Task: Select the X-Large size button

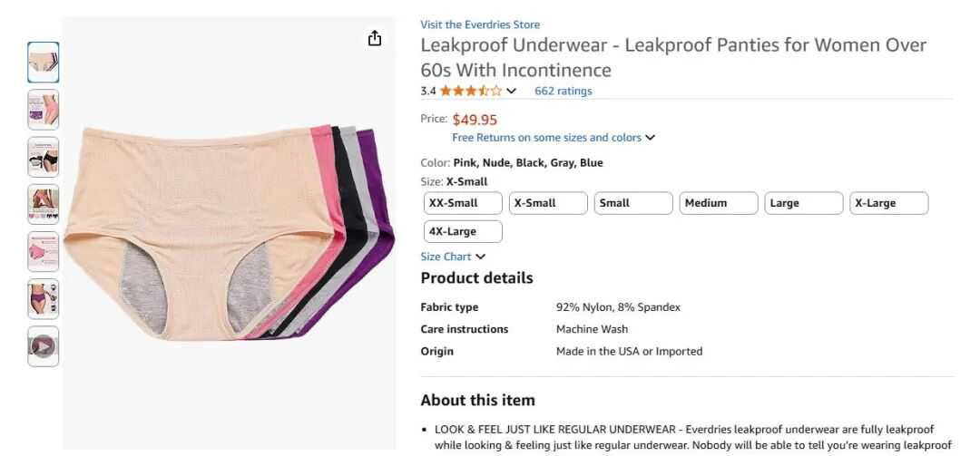Action: pos(888,203)
